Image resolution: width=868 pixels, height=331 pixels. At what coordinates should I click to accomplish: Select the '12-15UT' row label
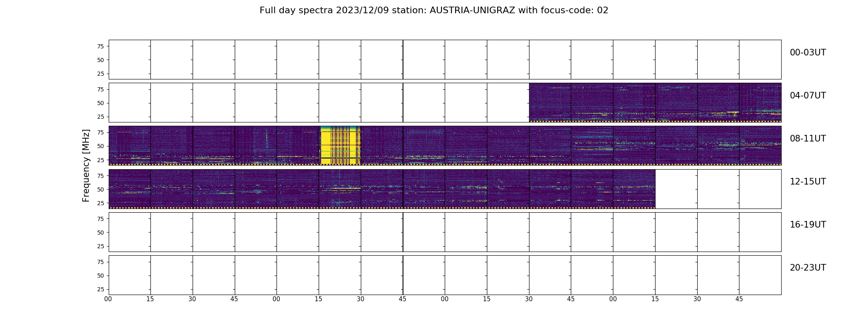[x=808, y=182]
